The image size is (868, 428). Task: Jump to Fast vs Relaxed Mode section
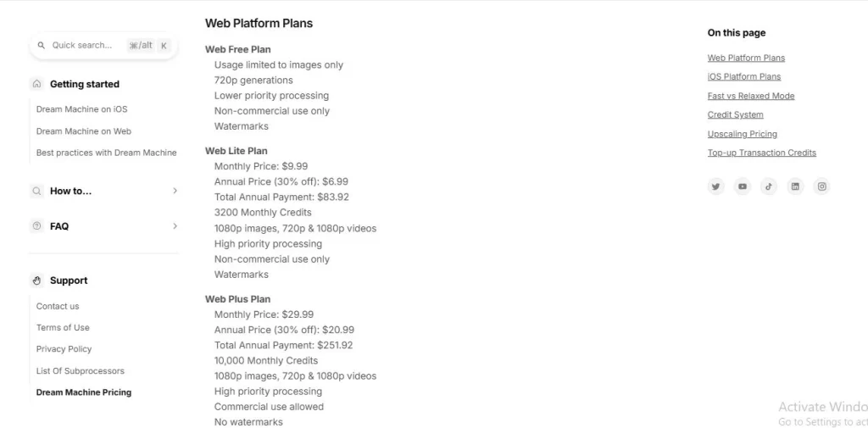point(751,96)
